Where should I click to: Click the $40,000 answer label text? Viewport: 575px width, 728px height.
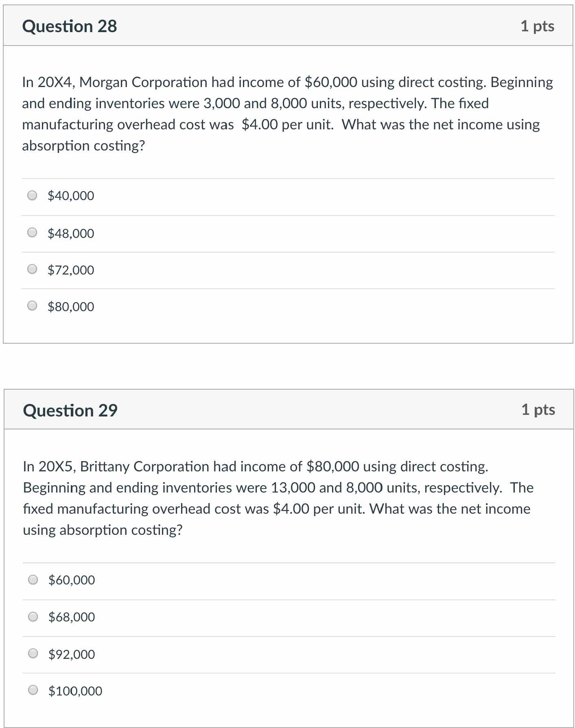71,196
